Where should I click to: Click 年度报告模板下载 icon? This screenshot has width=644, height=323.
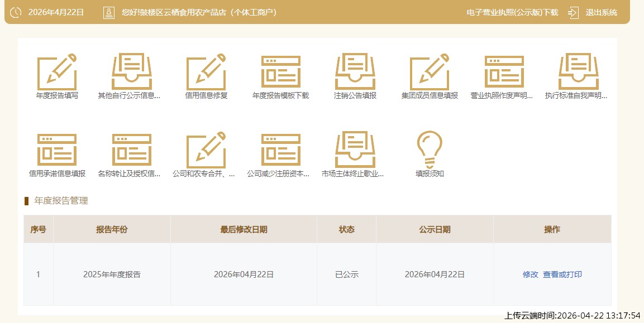pos(280,72)
